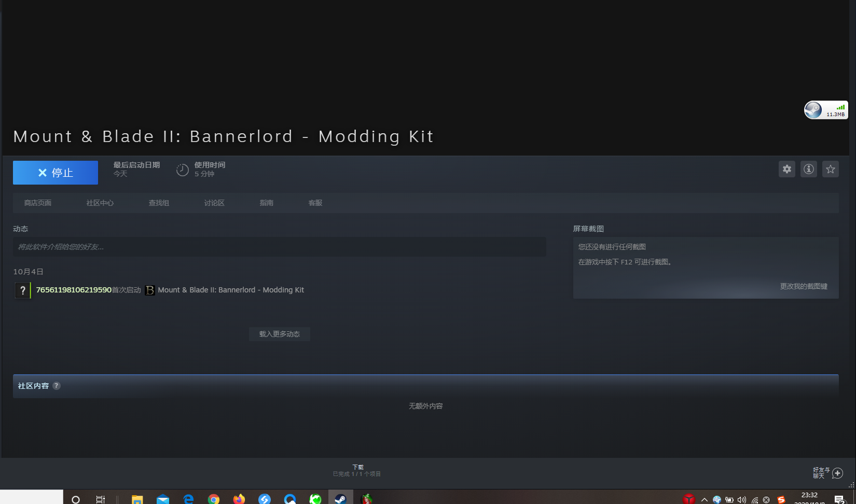Open the notification center icon
Screen dimensions: 856x504
pos(839,499)
